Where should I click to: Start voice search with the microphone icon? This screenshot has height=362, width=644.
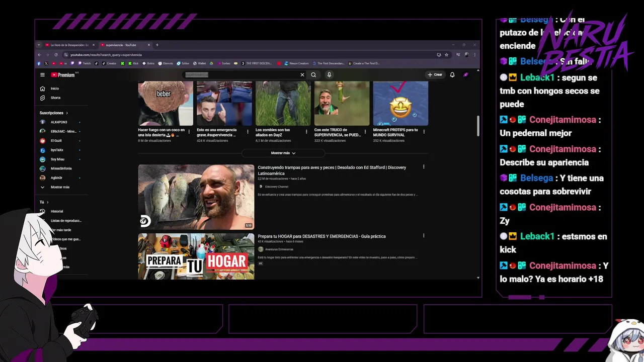tap(329, 75)
